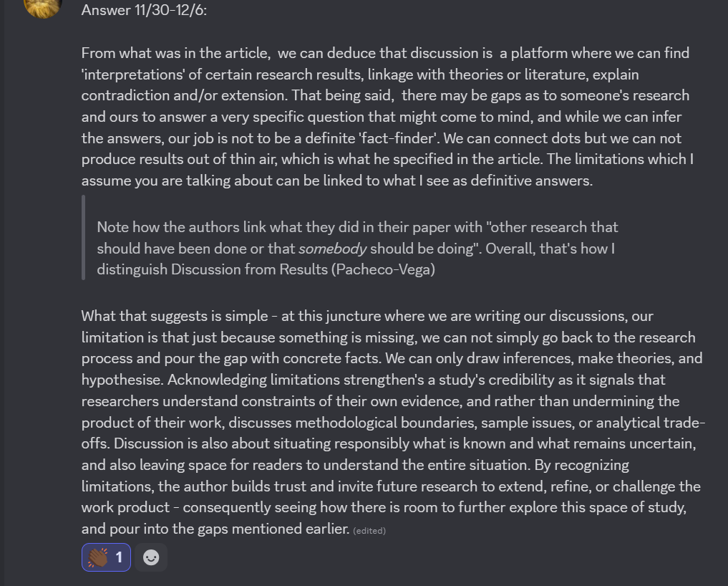Click the "(edited)" timestamp label
This screenshot has height=586, width=728.
click(x=369, y=531)
